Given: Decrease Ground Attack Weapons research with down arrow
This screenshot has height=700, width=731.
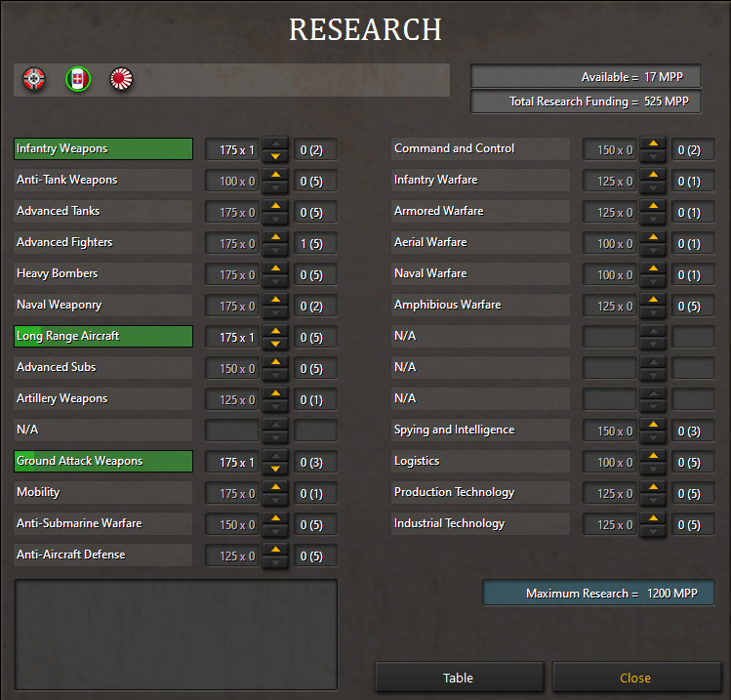Looking at the screenshot, I should click(x=275, y=469).
